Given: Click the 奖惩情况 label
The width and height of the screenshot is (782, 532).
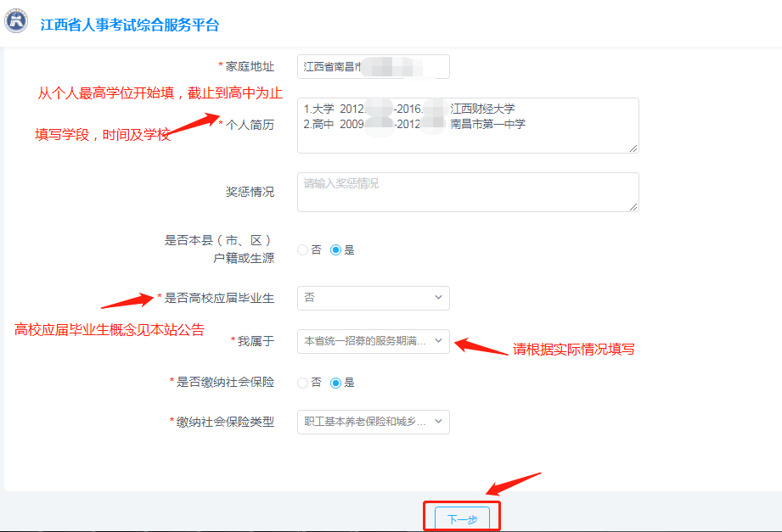Looking at the screenshot, I should pyautogui.click(x=250, y=192).
